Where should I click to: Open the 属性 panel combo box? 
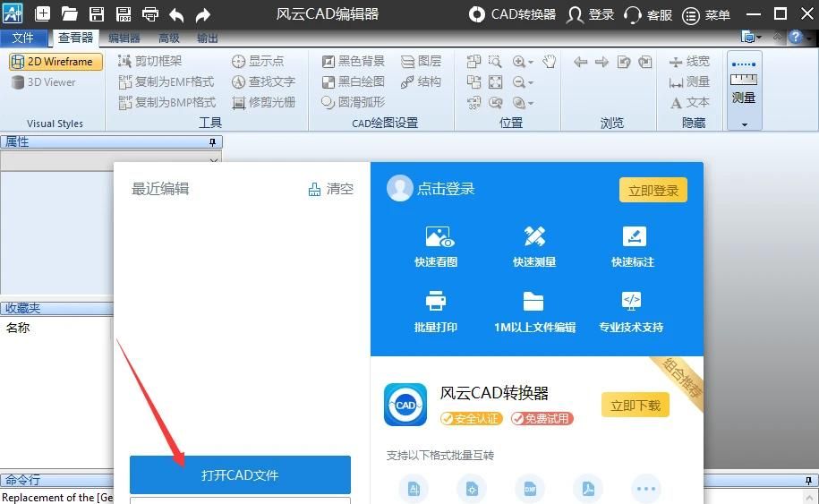(x=111, y=160)
